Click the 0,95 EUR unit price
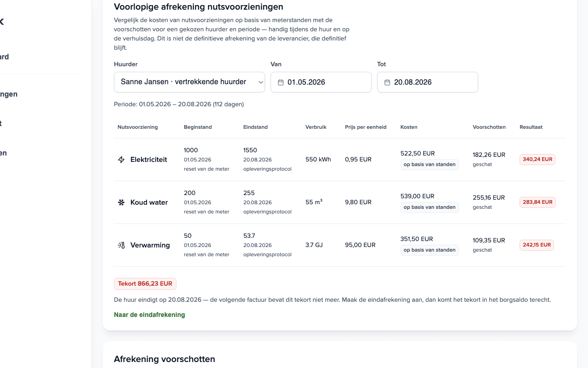The height and width of the screenshot is (368, 588). (x=358, y=160)
